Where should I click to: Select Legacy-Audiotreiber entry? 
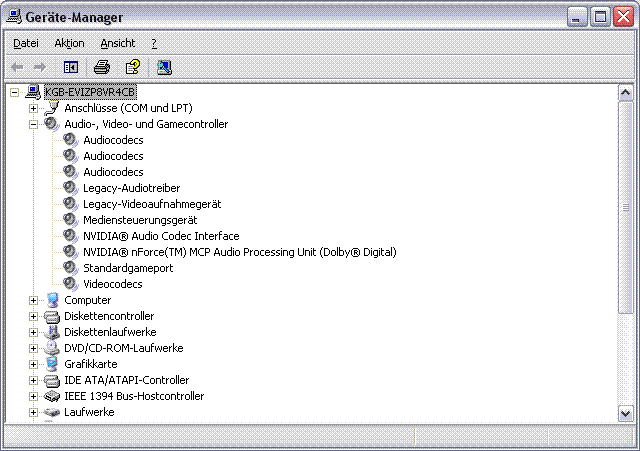tap(131, 188)
